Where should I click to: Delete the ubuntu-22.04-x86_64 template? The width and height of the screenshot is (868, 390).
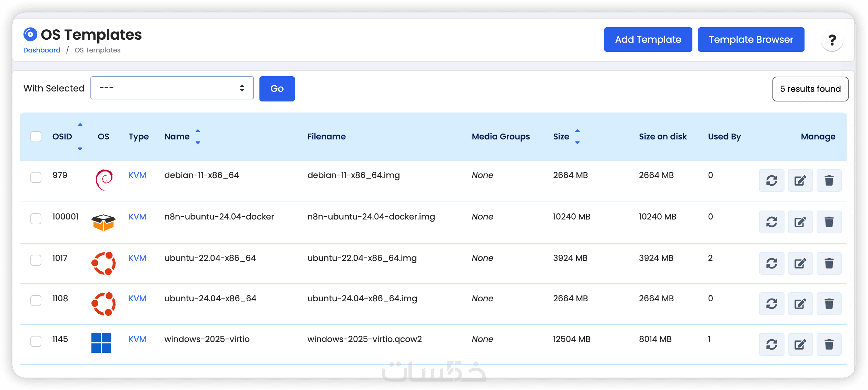point(829,263)
